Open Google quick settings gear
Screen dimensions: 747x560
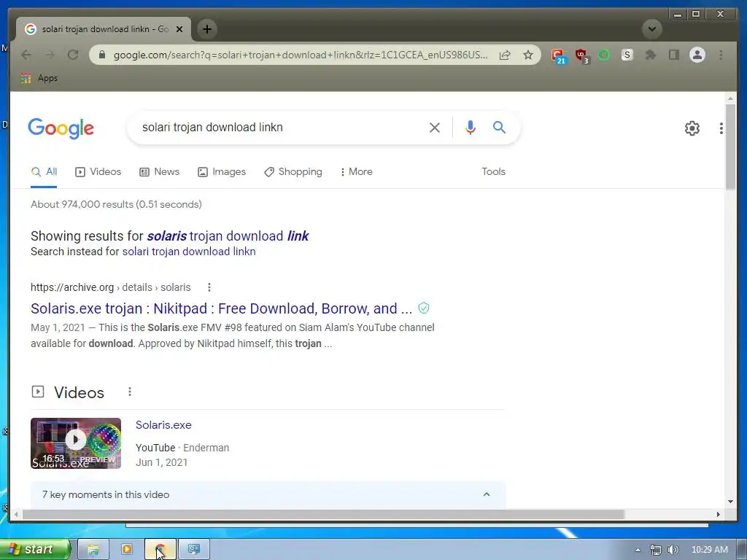(692, 128)
